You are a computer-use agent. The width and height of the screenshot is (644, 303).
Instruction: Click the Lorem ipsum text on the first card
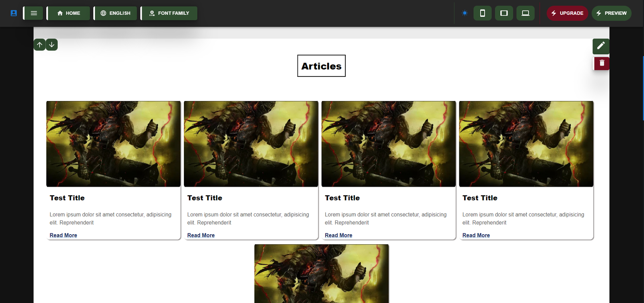(111, 218)
